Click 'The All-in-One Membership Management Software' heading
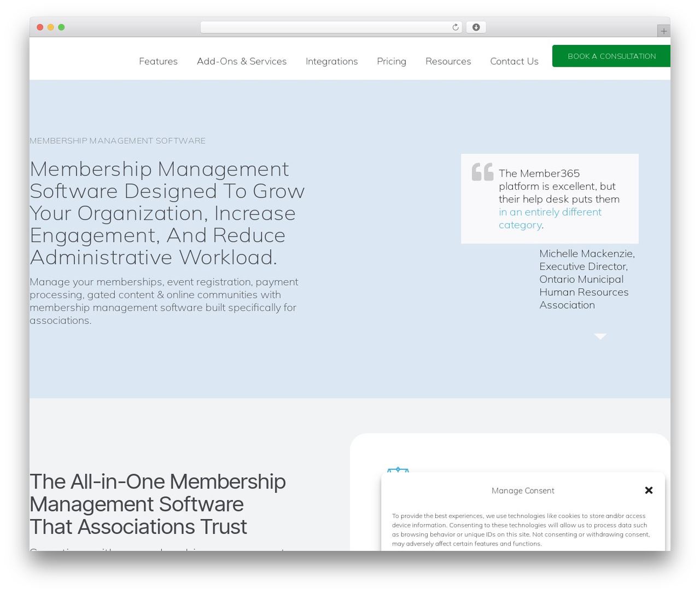700x593 pixels. [x=157, y=504]
